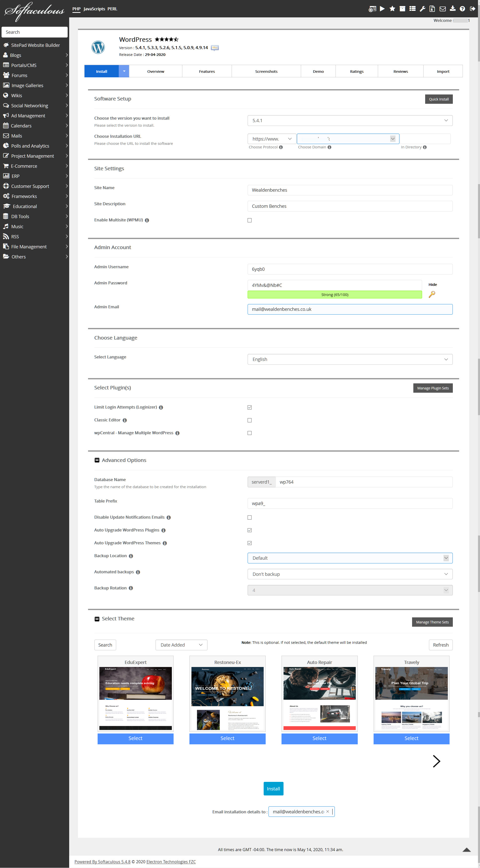
Task: Click the envelope email settings icon
Action: click(443, 9)
